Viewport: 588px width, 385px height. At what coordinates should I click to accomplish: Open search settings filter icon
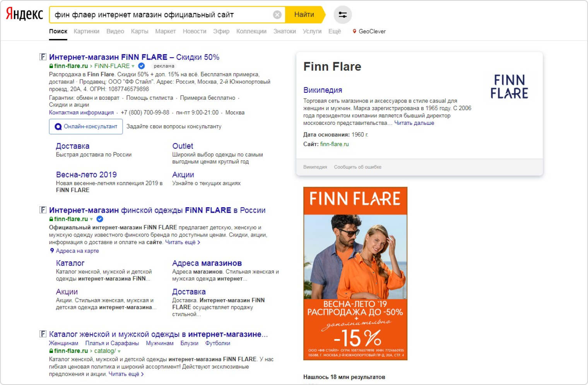(343, 15)
